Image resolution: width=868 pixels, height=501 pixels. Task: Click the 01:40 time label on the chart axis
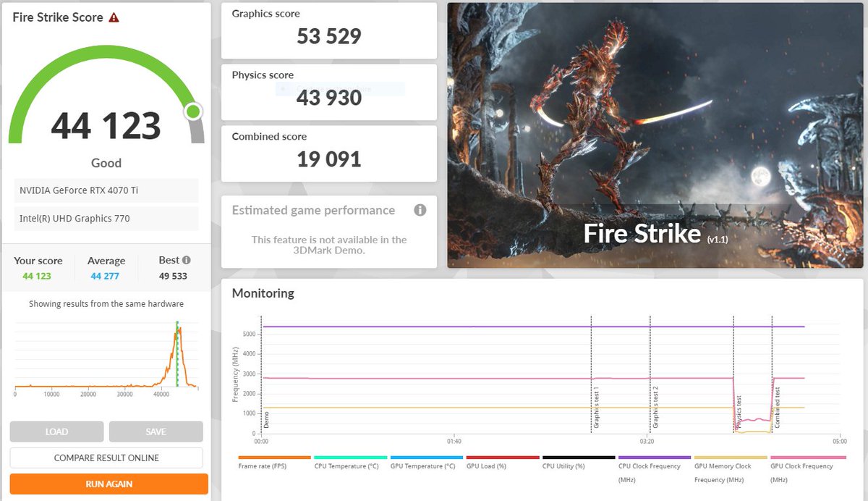(454, 441)
